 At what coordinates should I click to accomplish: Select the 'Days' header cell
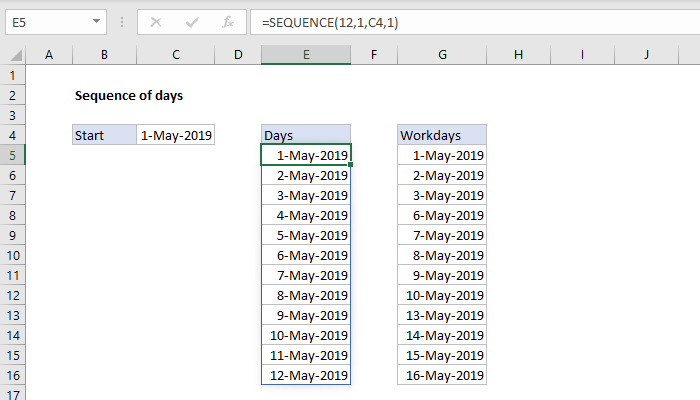[306, 134]
